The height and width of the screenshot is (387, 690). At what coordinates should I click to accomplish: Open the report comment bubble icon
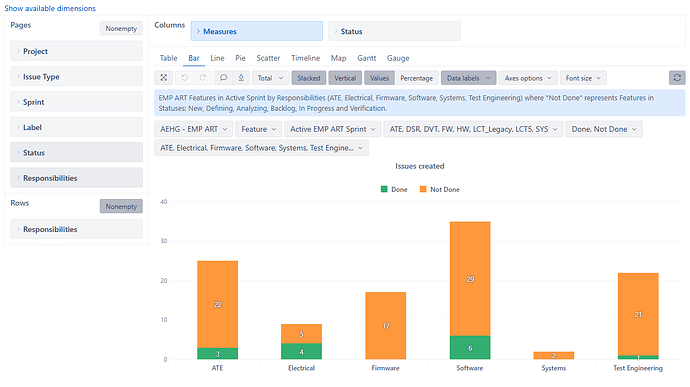tap(224, 78)
